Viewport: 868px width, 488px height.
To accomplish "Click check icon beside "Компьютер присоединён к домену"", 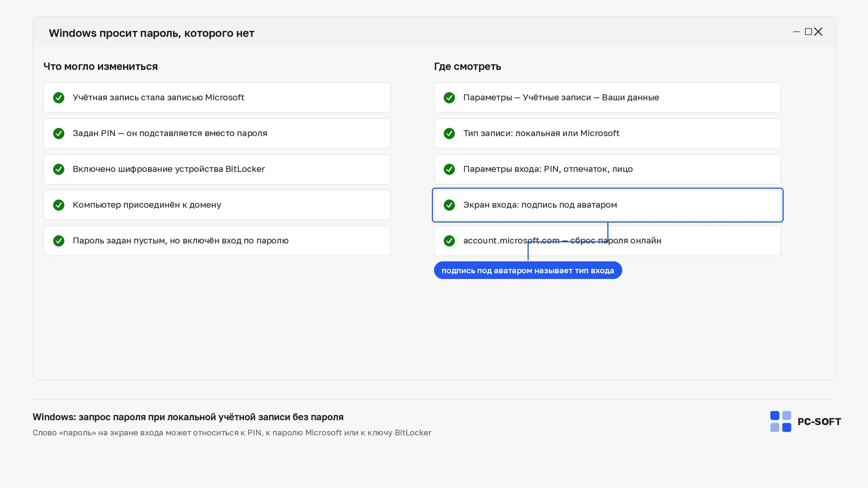I will [x=59, y=205].
